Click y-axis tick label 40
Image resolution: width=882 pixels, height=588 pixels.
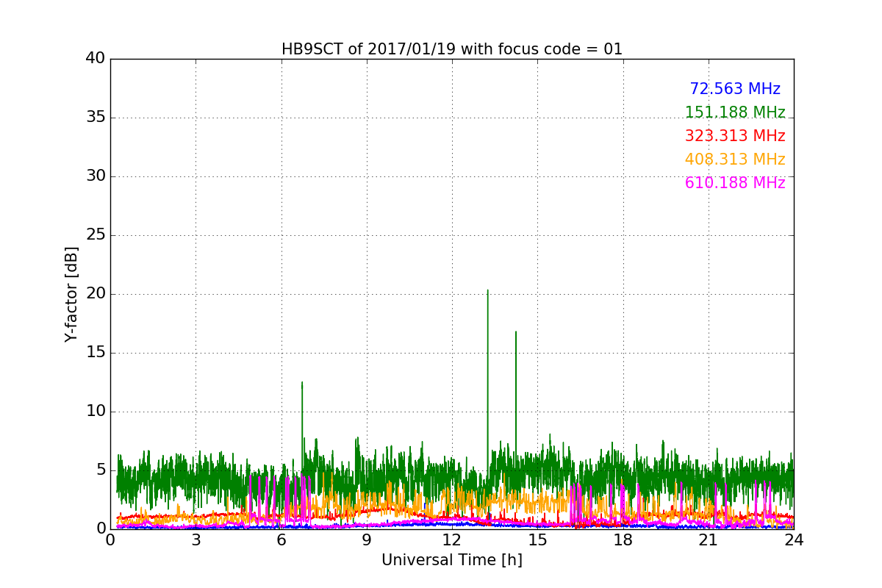(x=96, y=59)
